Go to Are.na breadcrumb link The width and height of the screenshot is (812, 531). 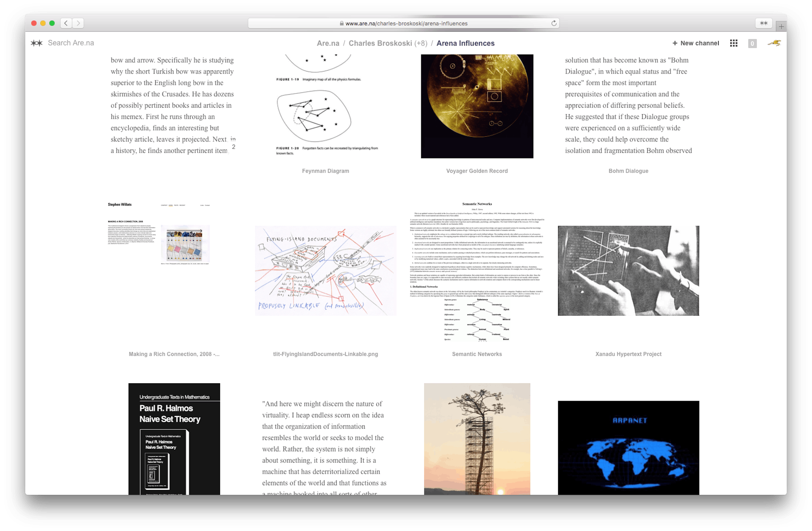(x=328, y=43)
